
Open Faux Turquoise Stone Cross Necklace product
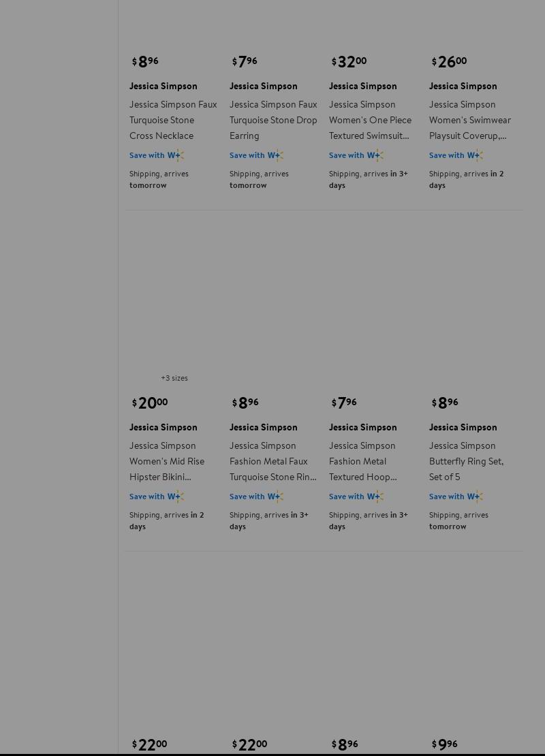173,120
